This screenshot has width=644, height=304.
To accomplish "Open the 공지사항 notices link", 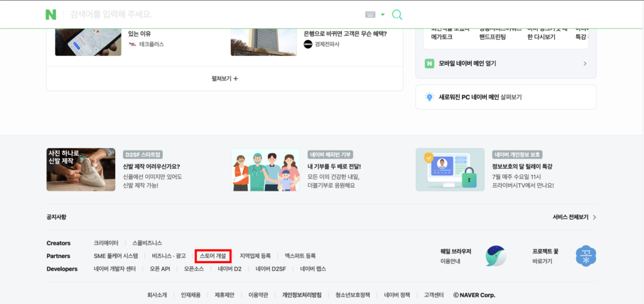I will [x=56, y=217].
